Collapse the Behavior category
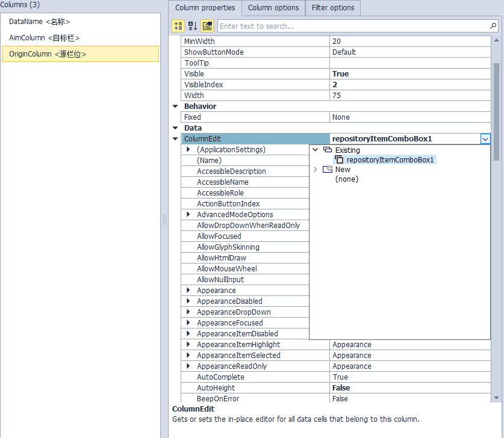The image size is (504, 438). point(175,106)
